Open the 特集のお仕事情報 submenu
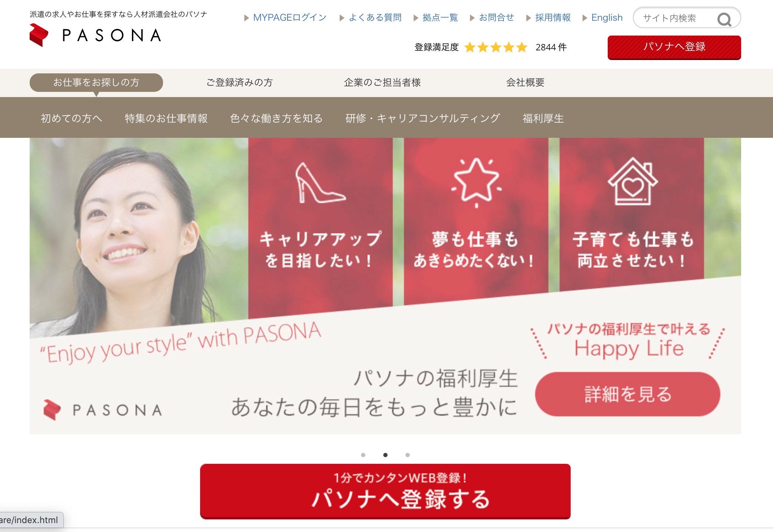This screenshot has width=773, height=532. click(x=166, y=118)
